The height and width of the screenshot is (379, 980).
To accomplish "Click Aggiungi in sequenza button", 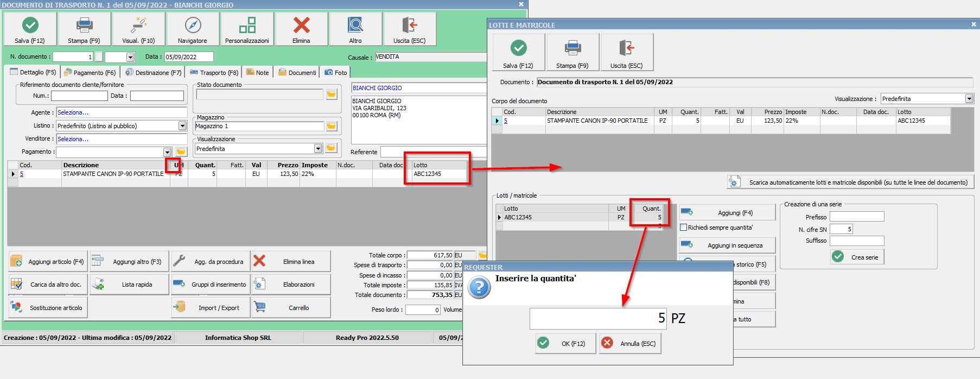I will [x=727, y=245].
